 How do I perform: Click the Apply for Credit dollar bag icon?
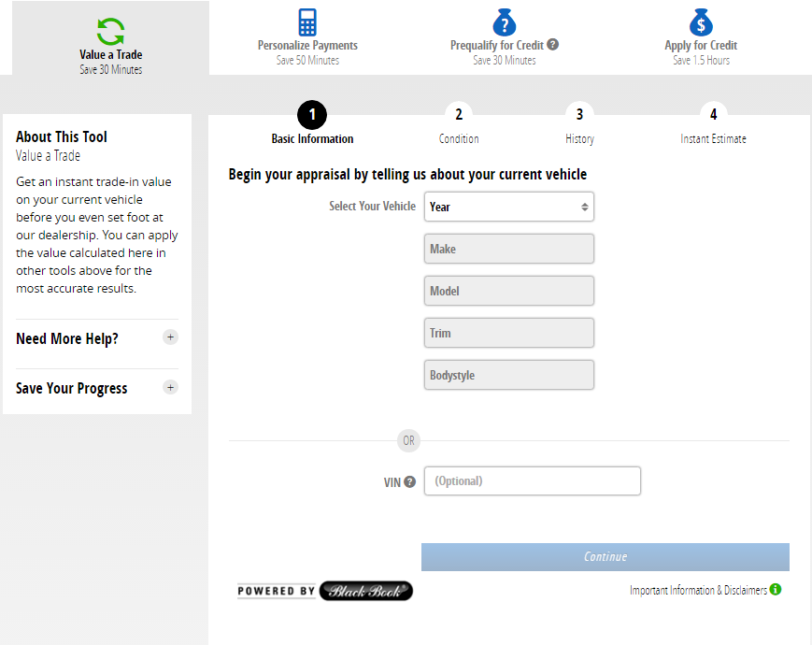701,22
